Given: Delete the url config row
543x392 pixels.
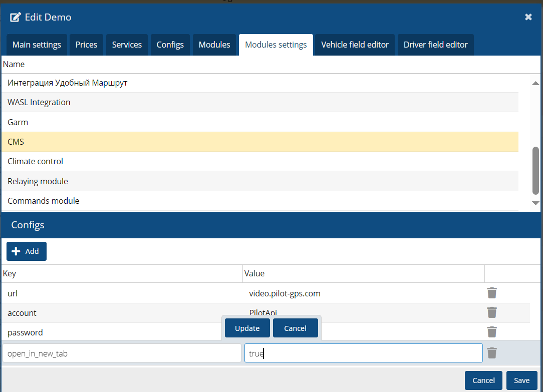Looking at the screenshot, I should [492, 293].
